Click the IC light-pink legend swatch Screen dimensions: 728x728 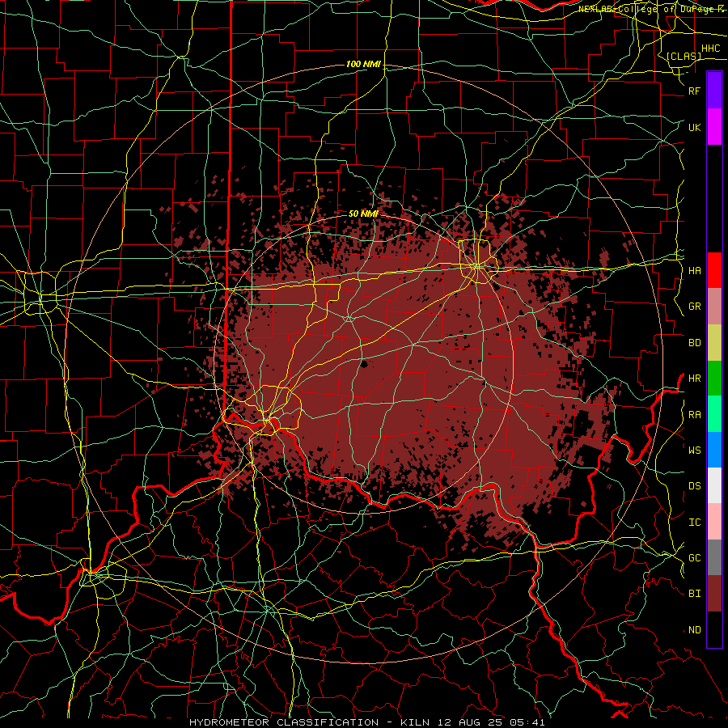tap(714, 522)
